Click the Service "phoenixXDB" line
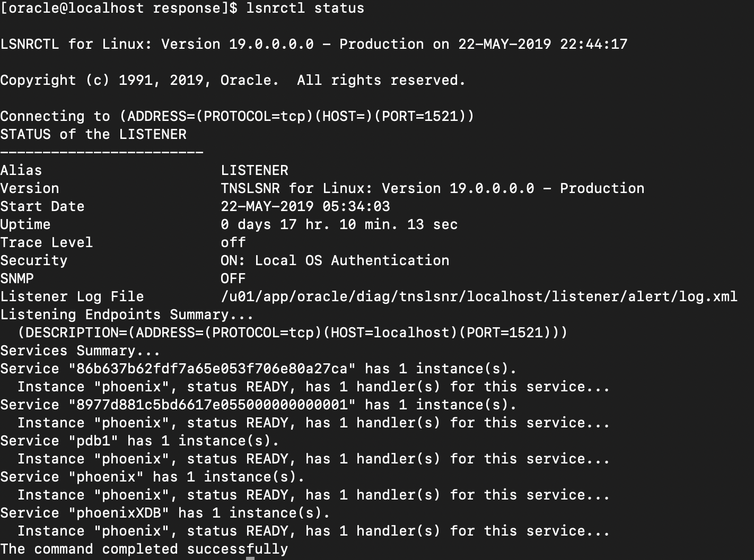 (165, 513)
